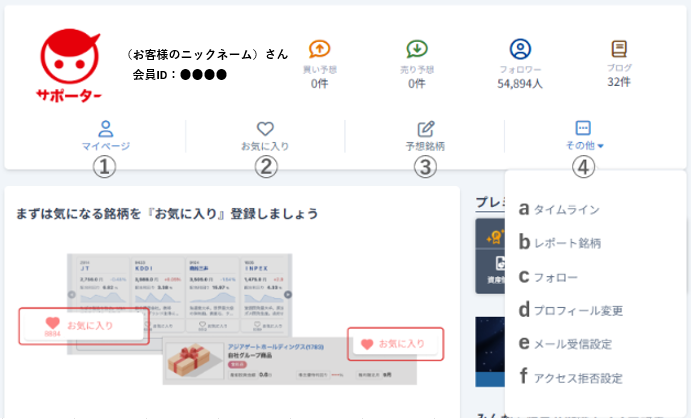Select タイムライン from the dropdown menu
Viewport: 691px width, 419px height.
point(567,209)
